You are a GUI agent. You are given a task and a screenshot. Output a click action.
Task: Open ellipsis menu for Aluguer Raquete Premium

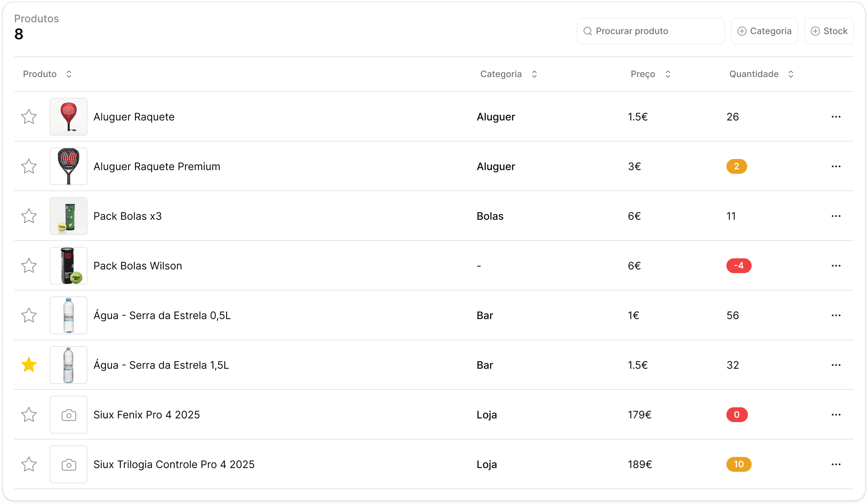coord(836,166)
